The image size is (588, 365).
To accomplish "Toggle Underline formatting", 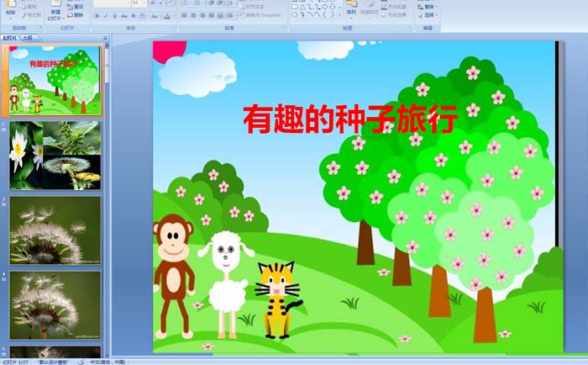I will pos(114,16).
